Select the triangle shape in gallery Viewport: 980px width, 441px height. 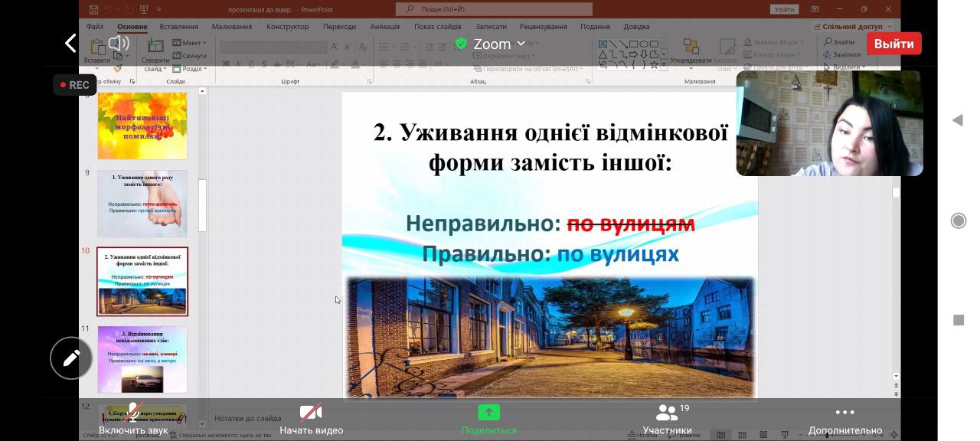[603, 54]
